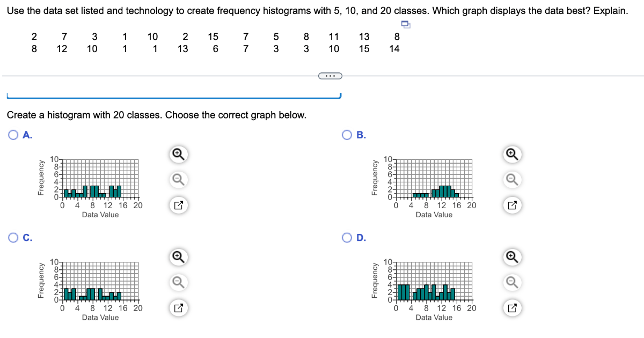This screenshot has height=338, width=644.
Task: Zoom out on the graph for option B
Action: (511, 179)
